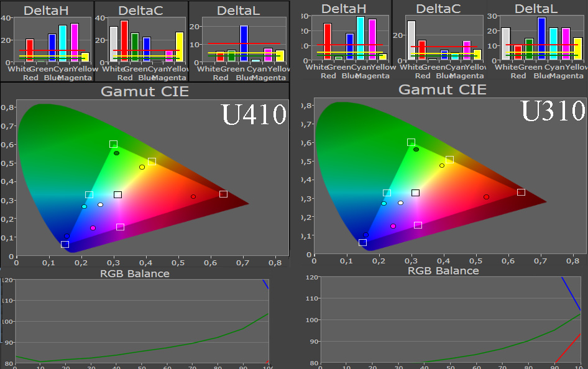Screen dimensions: 588x369
Task: Click the green bar in U410 DeltaC chart
Action: pyautogui.click(x=135, y=47)
